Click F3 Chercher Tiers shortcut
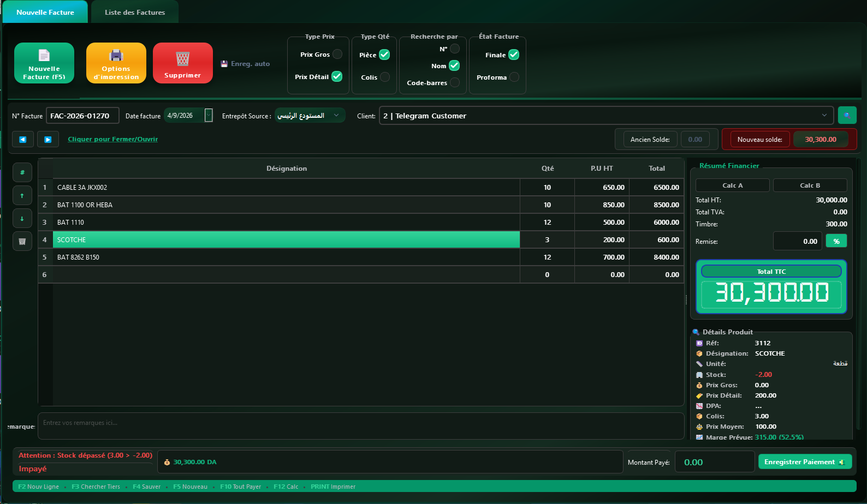Viewport: 867px width, 504px height. coord(96,487)
